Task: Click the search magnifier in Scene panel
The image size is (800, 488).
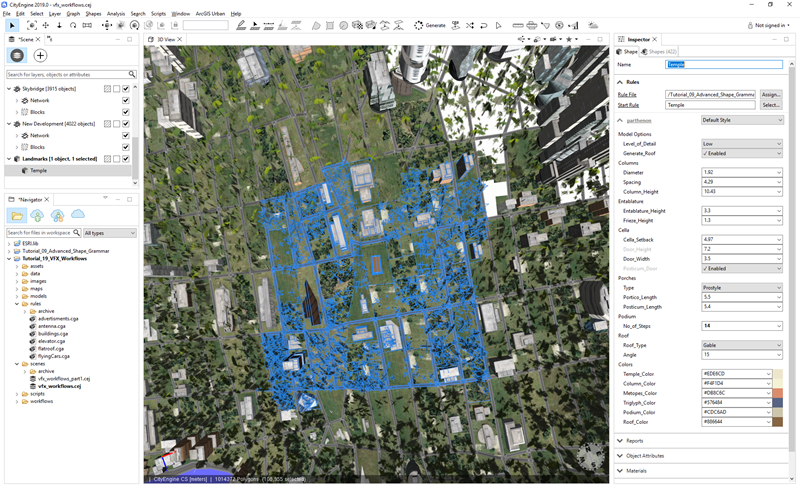Action: pyautogui.click(x=132, y=75)
